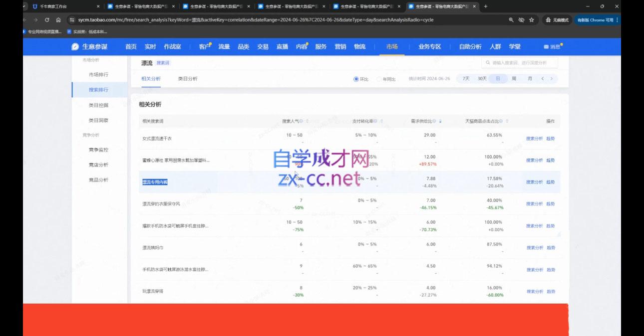Click the info icon beside 天猫商品点击占比 header
Image resolution: width=644 pixels, height=336 pixels.
[502, 121]
